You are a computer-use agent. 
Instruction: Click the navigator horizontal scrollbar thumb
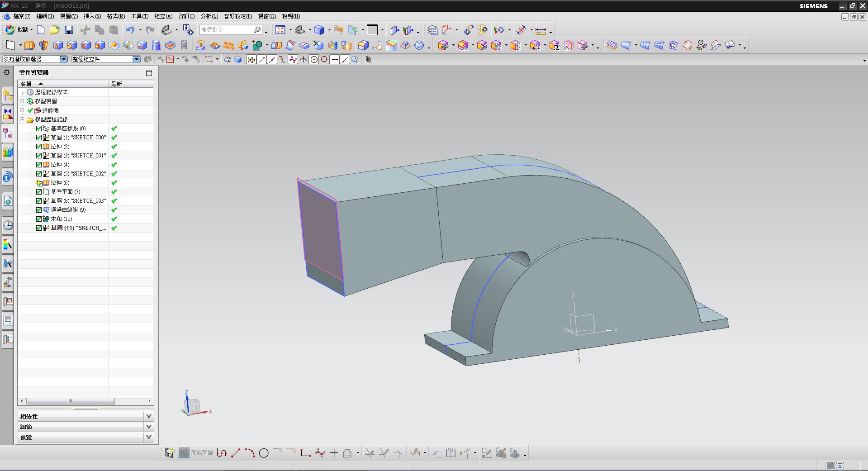(x=70, y=401)
